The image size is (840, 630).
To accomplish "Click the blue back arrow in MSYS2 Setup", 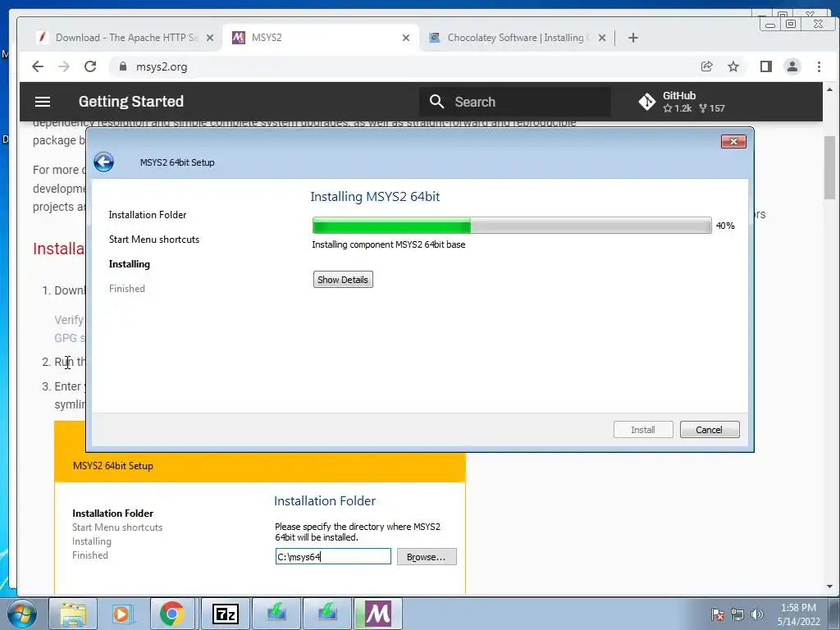I will [104, 162].
